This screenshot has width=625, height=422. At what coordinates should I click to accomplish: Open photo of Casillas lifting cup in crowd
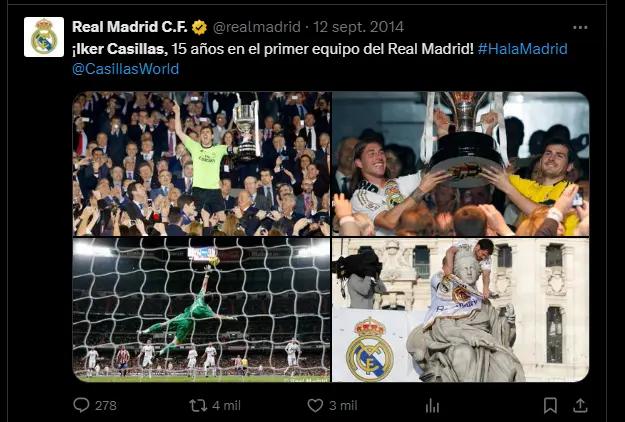tap(202, 164)
